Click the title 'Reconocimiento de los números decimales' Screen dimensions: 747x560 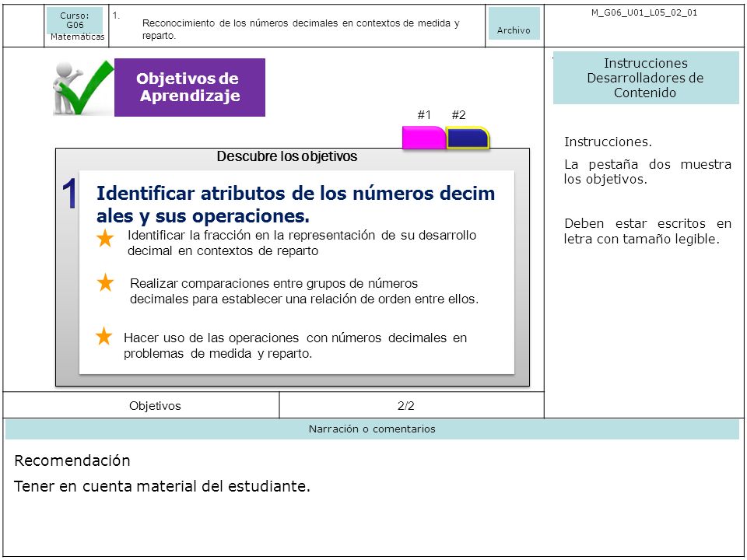click(300, 29)
